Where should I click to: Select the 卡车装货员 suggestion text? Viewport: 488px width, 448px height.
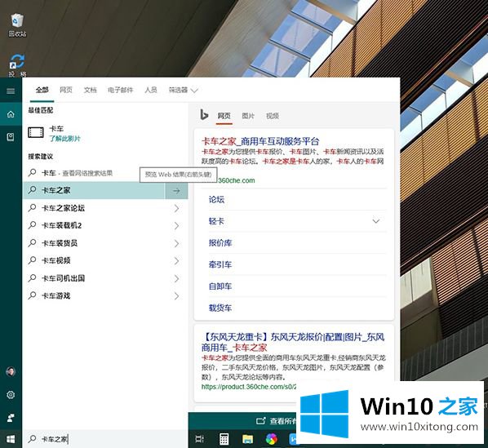[x=60, y=243]
